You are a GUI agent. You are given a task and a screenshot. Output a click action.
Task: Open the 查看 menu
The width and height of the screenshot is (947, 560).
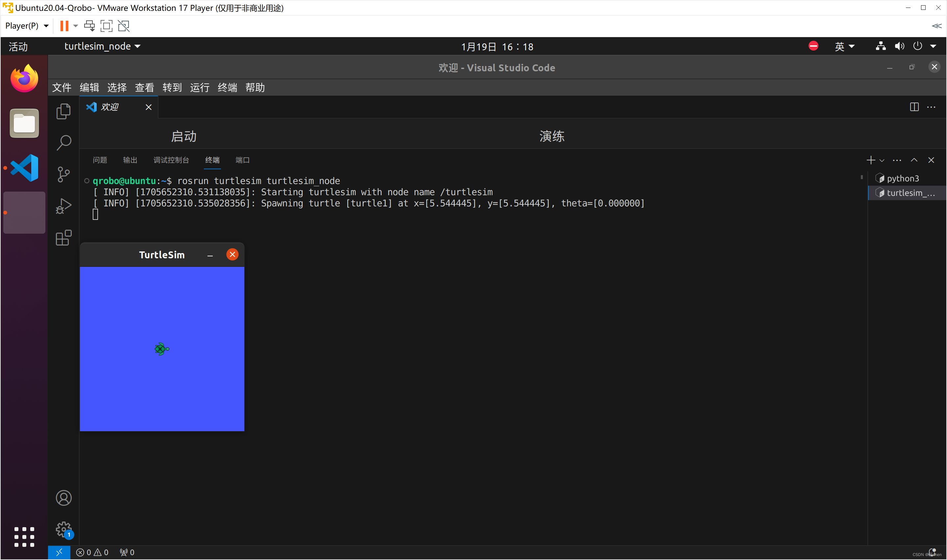click(145, 87)
